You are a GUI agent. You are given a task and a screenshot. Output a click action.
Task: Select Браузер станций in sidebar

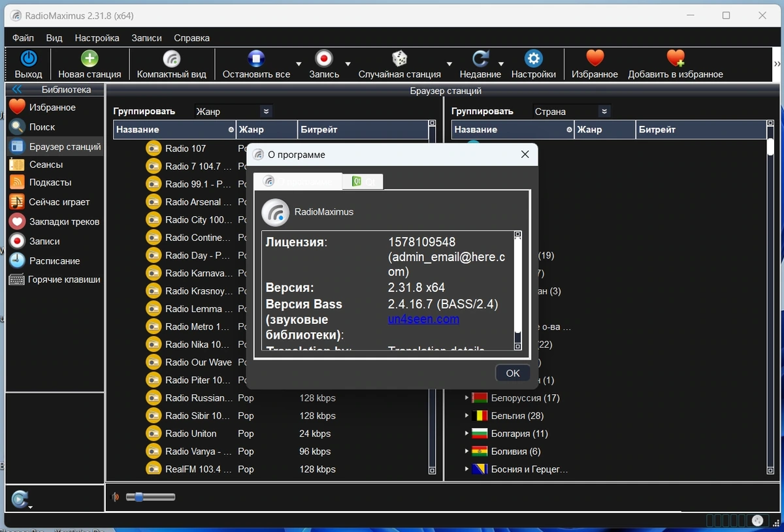pyautogui.click(x=55, y=146)
